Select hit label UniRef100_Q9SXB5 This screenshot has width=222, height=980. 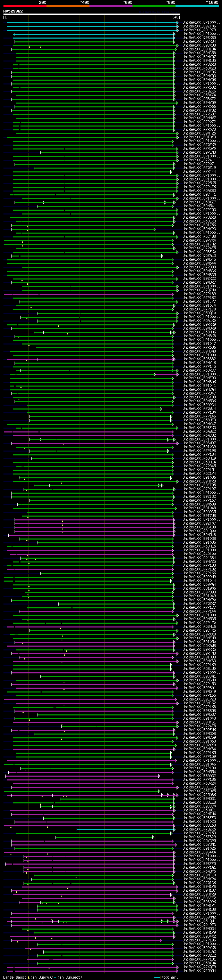tap(199, 38)
